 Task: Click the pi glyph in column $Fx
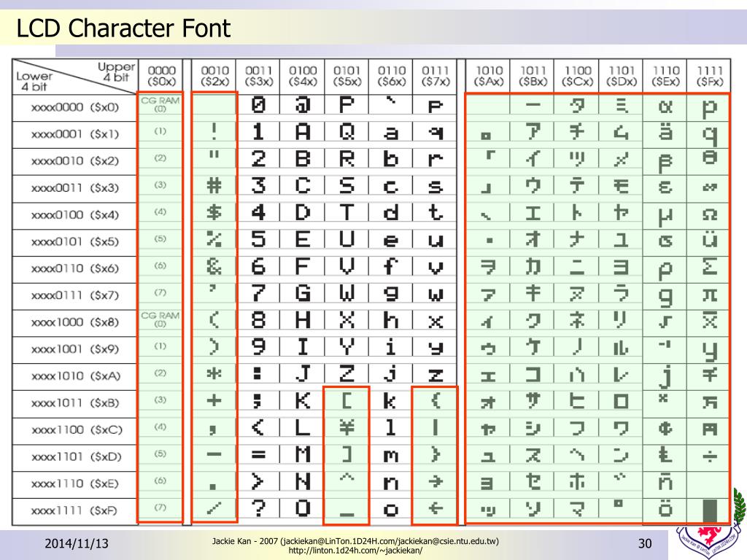[709, 295]
